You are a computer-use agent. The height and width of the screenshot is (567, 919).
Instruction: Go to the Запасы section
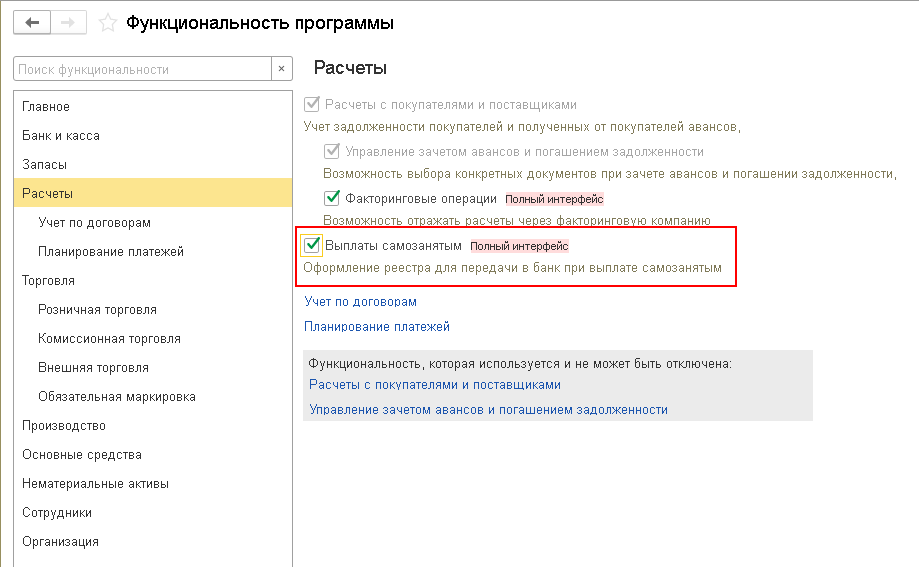pos(45,165)
